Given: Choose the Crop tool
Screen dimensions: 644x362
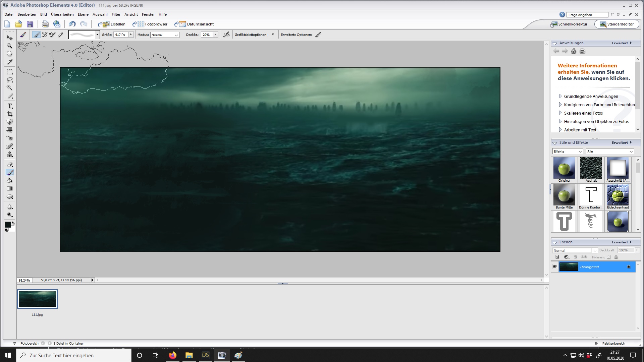Looking at the screenshot, I should [x=10, y=114].
